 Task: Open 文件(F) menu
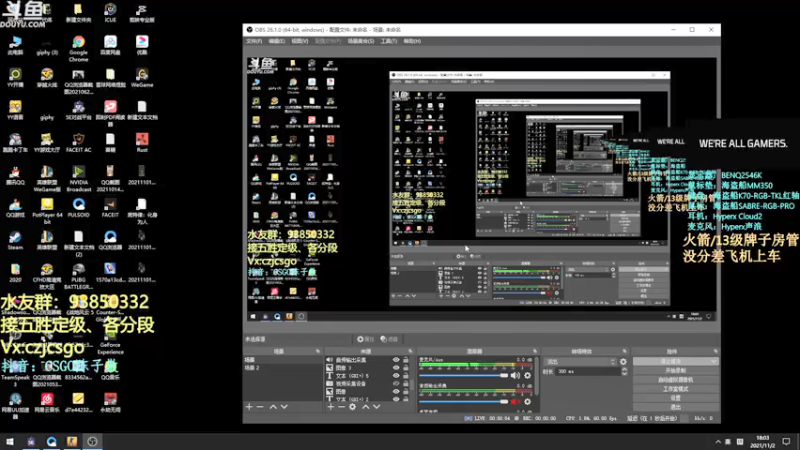[254, 41]
